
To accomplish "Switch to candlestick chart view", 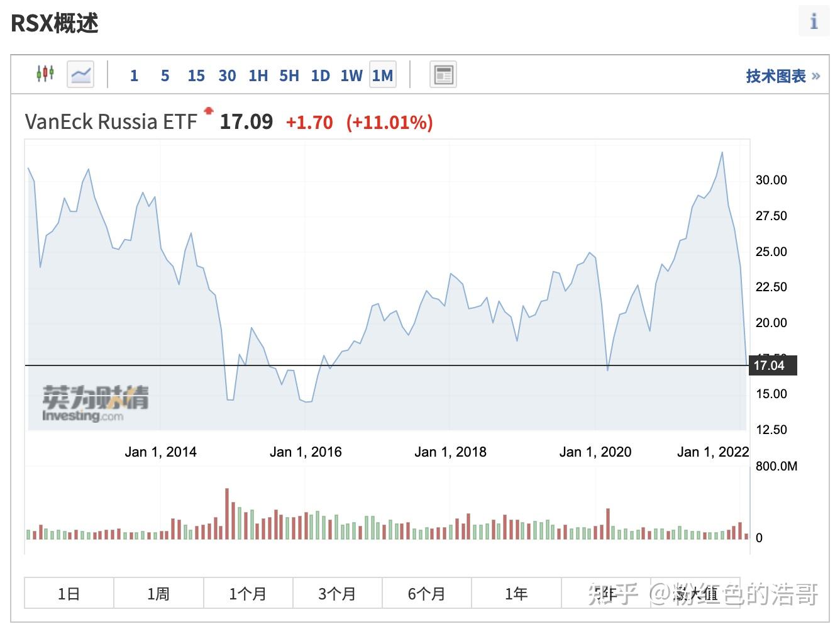I will click(x=45, y=74).
